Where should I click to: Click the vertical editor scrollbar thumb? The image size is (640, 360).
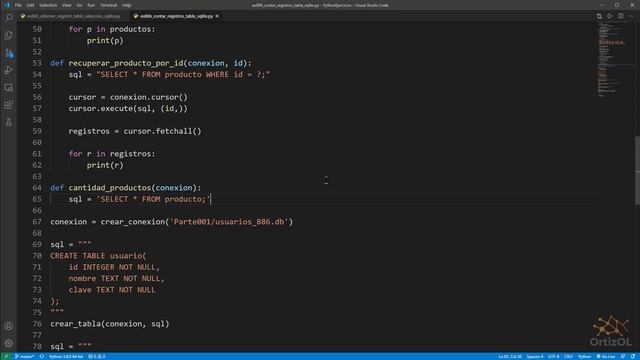click(637, 170)
